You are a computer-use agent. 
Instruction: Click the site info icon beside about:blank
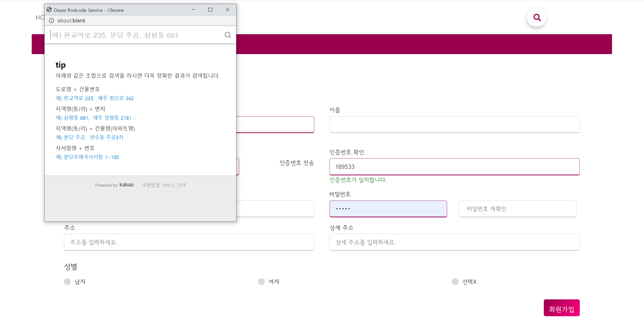pos(51,21)
